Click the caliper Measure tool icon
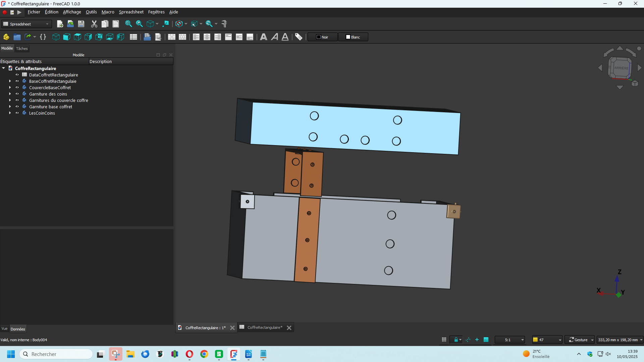Screen dimensions: 644x362 (x=224, y=24)
